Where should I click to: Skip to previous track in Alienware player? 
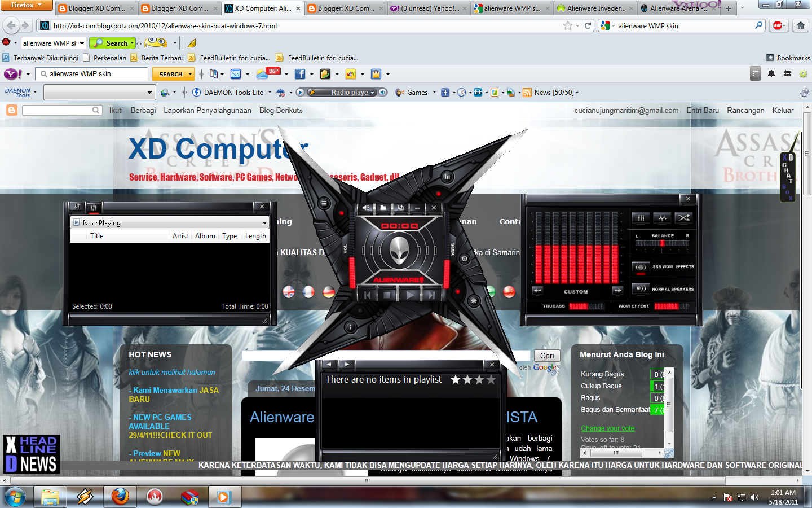click(x=367, y=295)
